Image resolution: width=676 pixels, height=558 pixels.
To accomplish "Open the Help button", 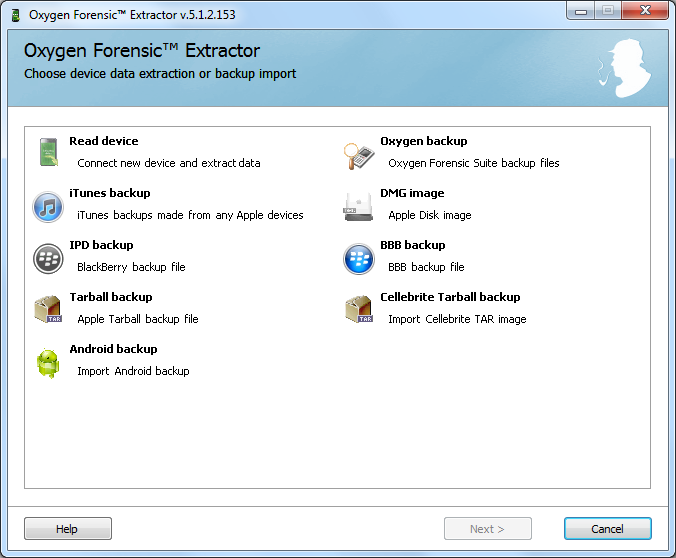I will [x=68, y=529].
